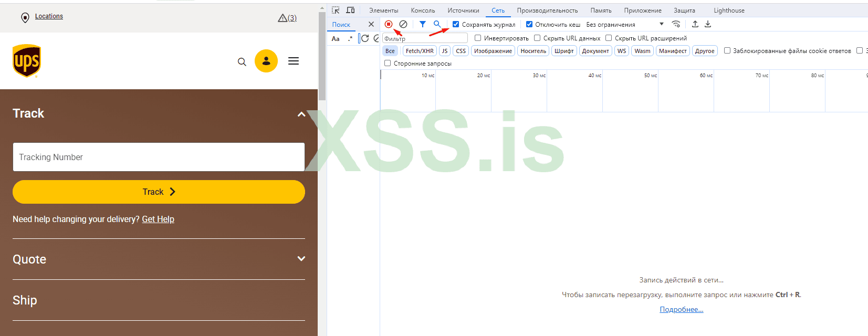Open the UPS user profile icon
Screen dimensions: 868x336
(x=266, y=61)
